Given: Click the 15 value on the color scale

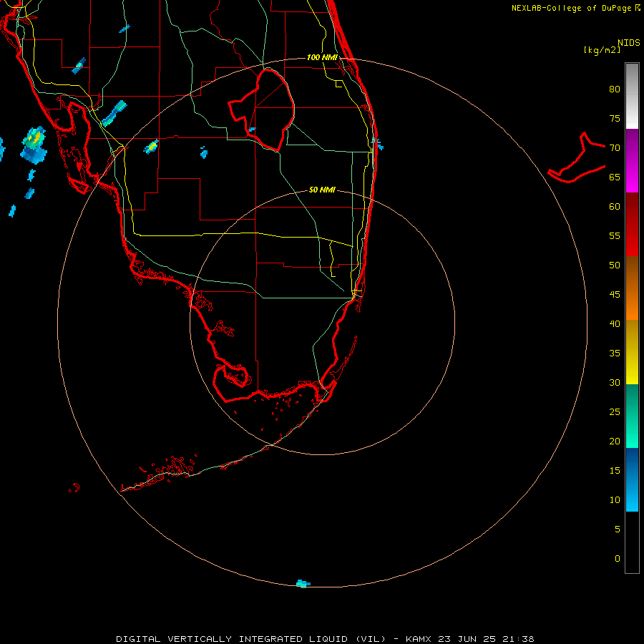Looking at the screenshot, I should coord(615,470).
